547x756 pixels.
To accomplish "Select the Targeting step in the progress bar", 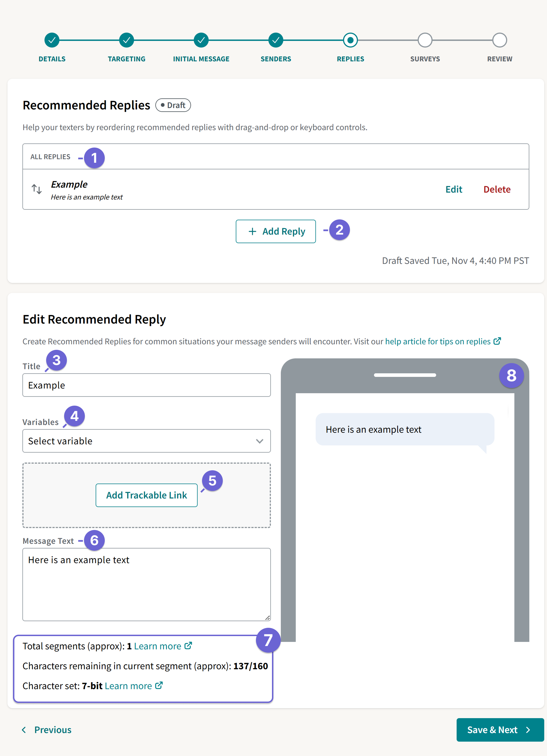I will pos(126,40).
